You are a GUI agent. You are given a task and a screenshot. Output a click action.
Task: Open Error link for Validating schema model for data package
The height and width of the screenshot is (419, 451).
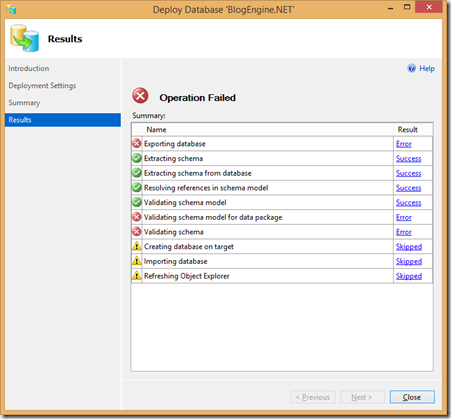tap(404, 217)
